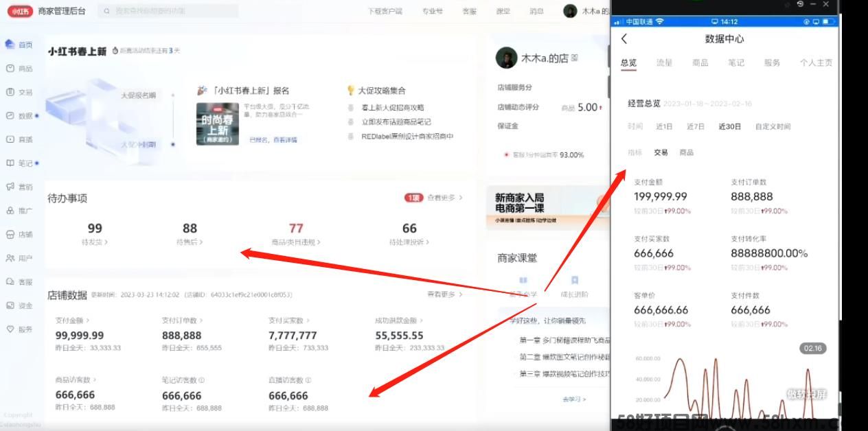Screen dimensions: 868x431
Task: Expand 待处理投诉 items
Action: pos(409,242)
